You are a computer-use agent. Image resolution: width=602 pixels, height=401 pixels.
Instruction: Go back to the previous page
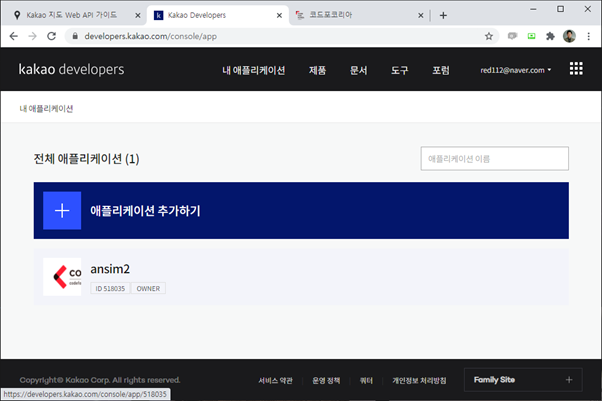13,36
